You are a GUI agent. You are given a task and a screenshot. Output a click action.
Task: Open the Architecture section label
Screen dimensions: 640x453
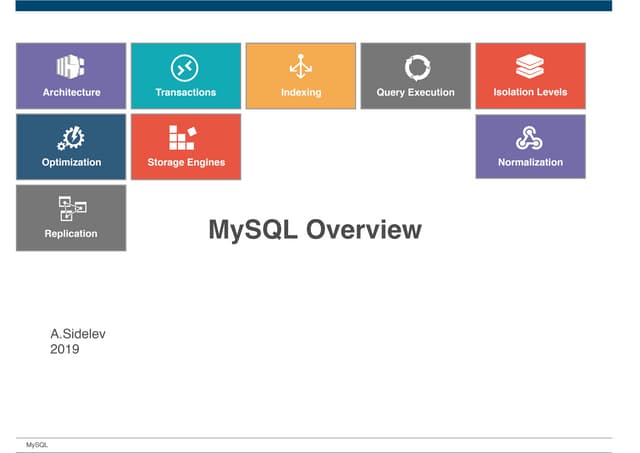(x=71, y=93)
